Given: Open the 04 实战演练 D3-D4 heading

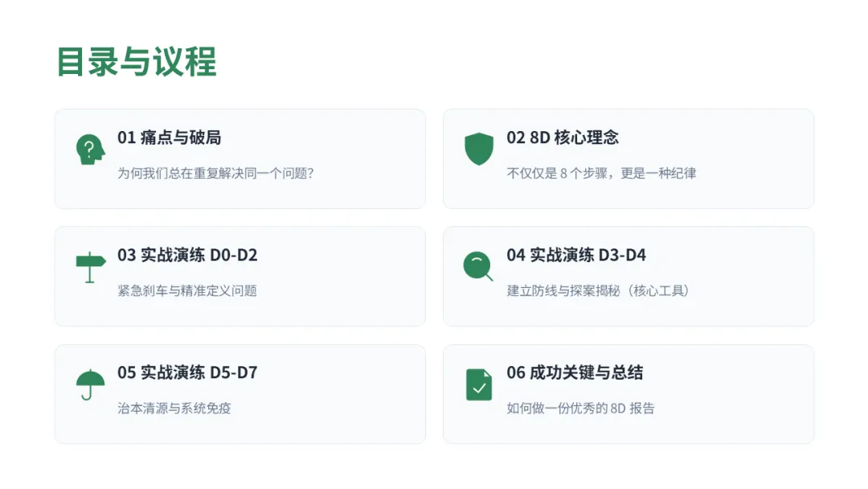Looking at the screenshot, I should pyautogui.click(x=576, y=255).
